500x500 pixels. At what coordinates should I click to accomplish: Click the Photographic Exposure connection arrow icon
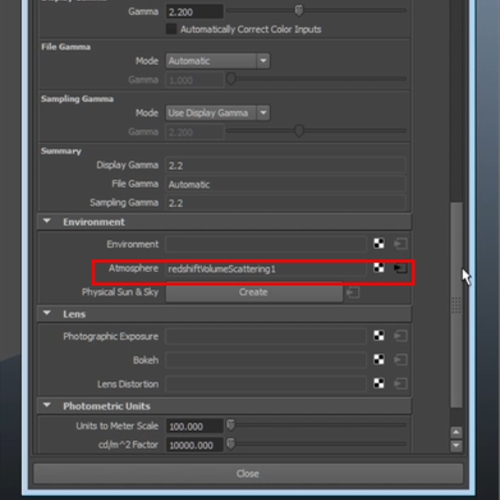click(x=400, y=336)
